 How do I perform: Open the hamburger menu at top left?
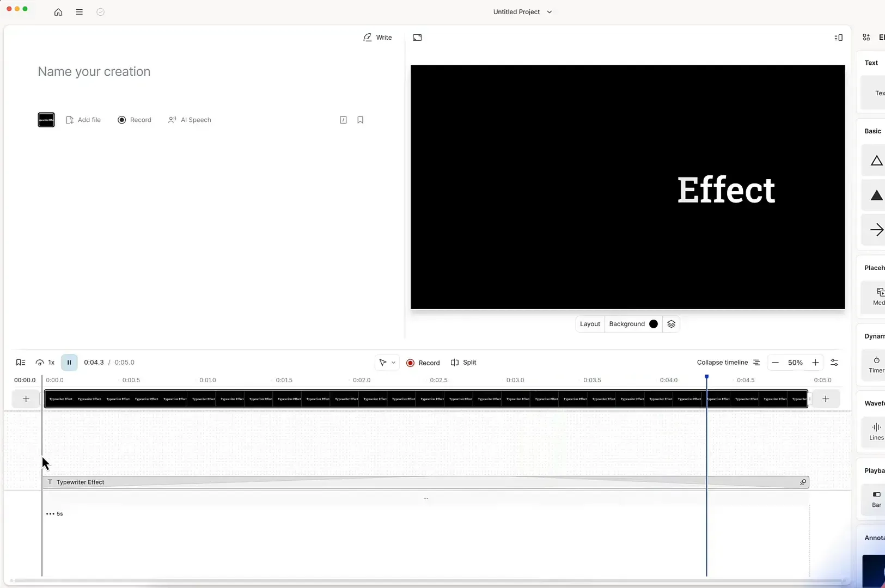(x=80, y=12)
